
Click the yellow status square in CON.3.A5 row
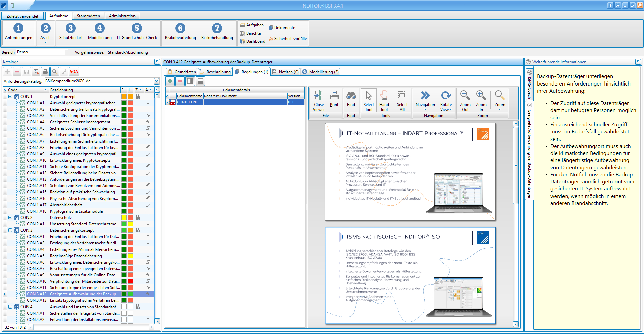pyautogui.click(x=131, y=256)
